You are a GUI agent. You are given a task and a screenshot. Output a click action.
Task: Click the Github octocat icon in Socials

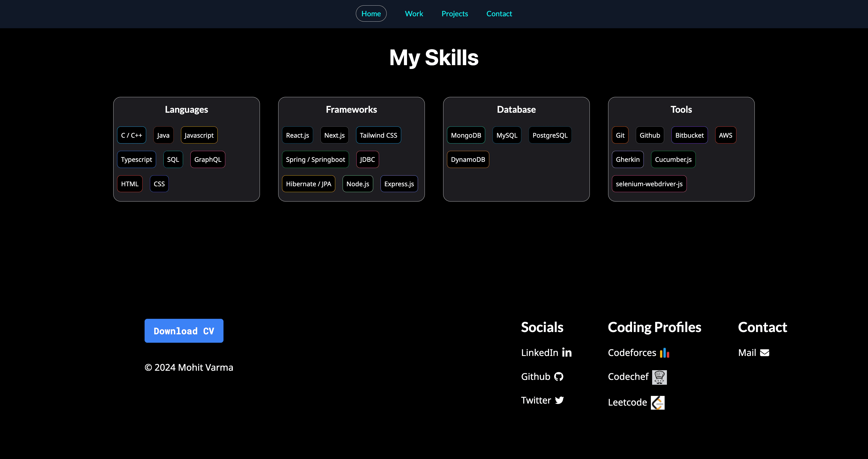pos(559,377)
